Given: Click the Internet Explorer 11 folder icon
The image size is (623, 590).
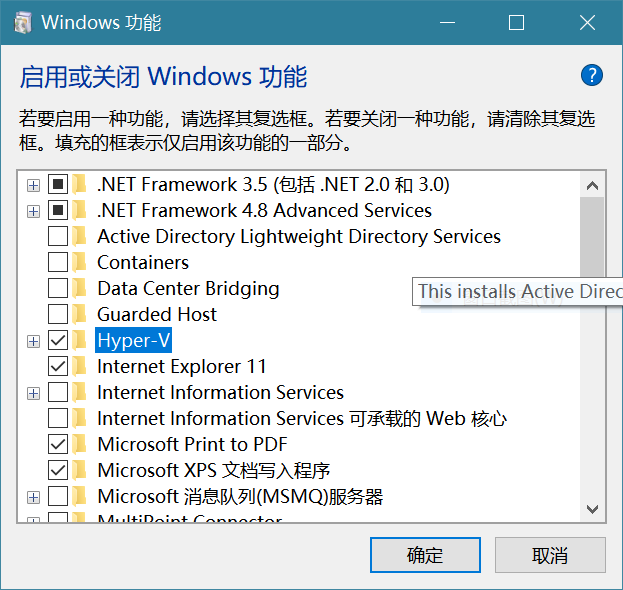Looking at the screenshot, I should (x=80, y=367).
